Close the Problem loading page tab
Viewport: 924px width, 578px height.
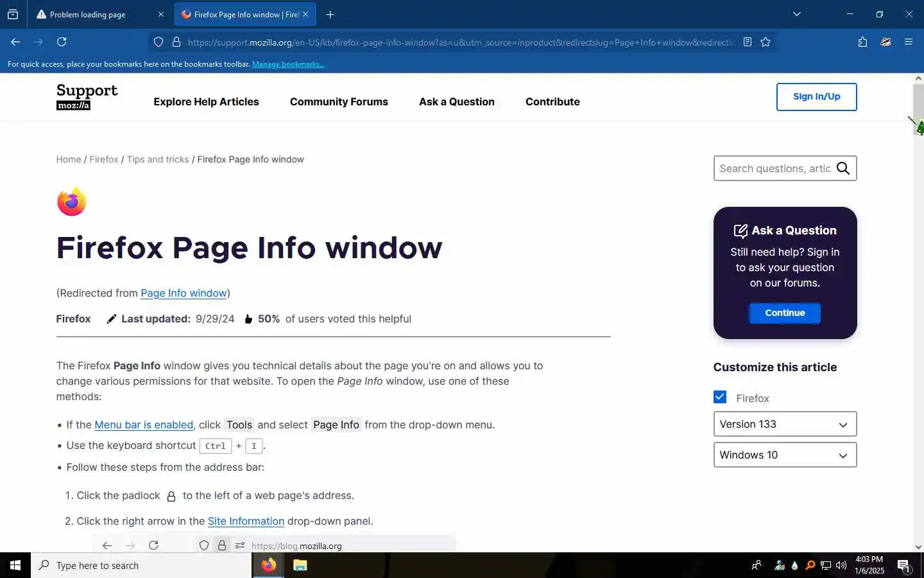pyautogui.click(x=160, y=14)
